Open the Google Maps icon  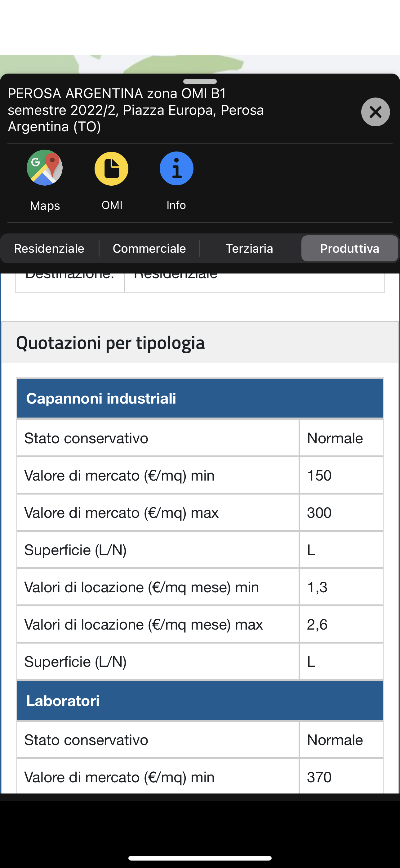45,167
